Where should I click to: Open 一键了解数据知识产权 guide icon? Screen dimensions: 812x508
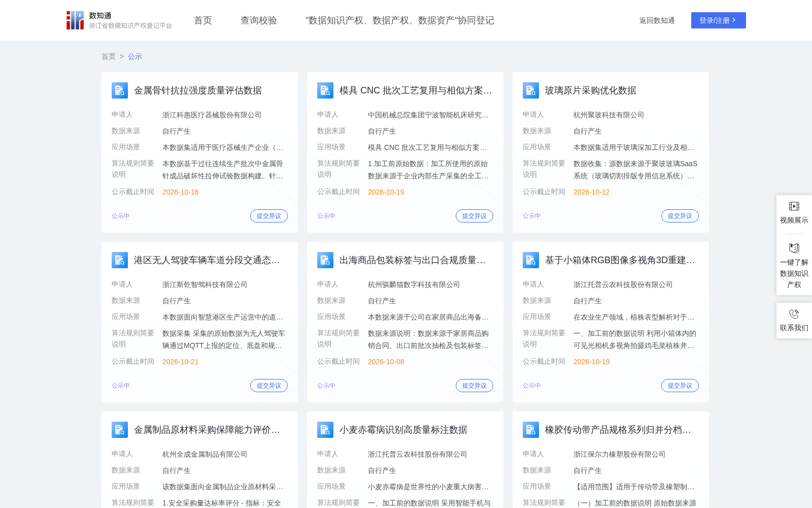(x=794, y=248)
